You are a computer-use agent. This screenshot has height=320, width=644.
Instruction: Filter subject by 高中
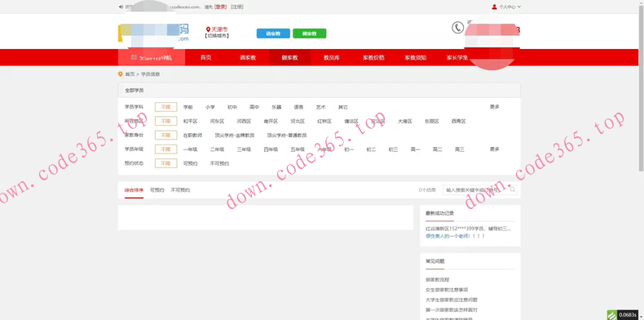254,107
